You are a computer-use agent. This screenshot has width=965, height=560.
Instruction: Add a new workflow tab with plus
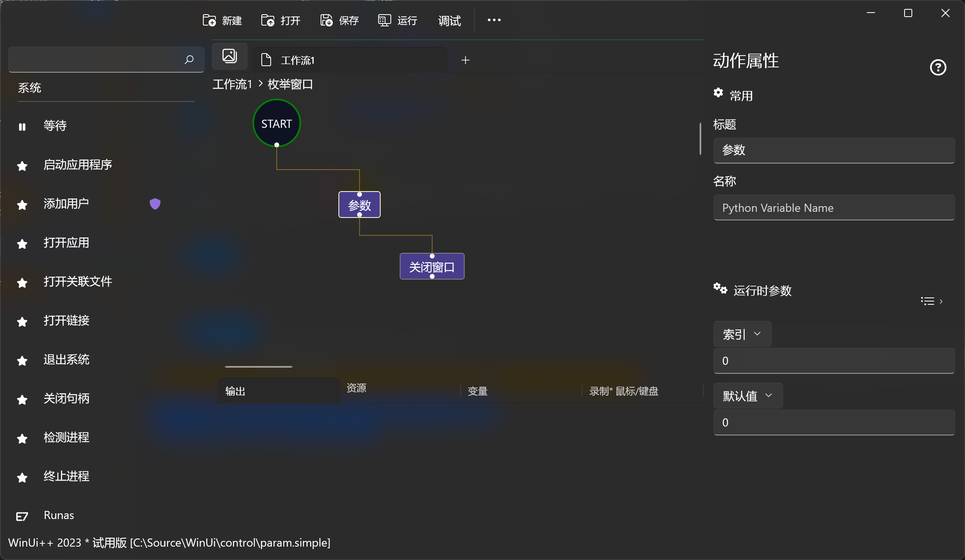tap(465, 60)
